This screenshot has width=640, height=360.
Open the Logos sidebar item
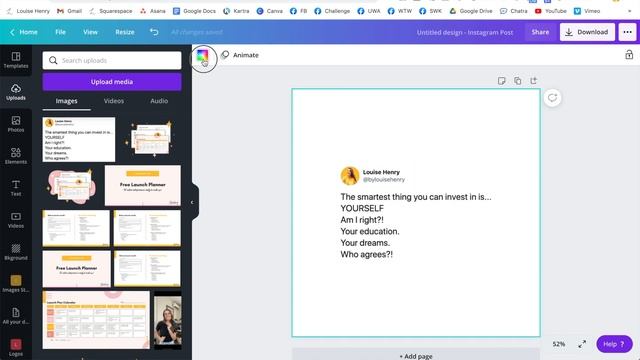click(16, 348)
